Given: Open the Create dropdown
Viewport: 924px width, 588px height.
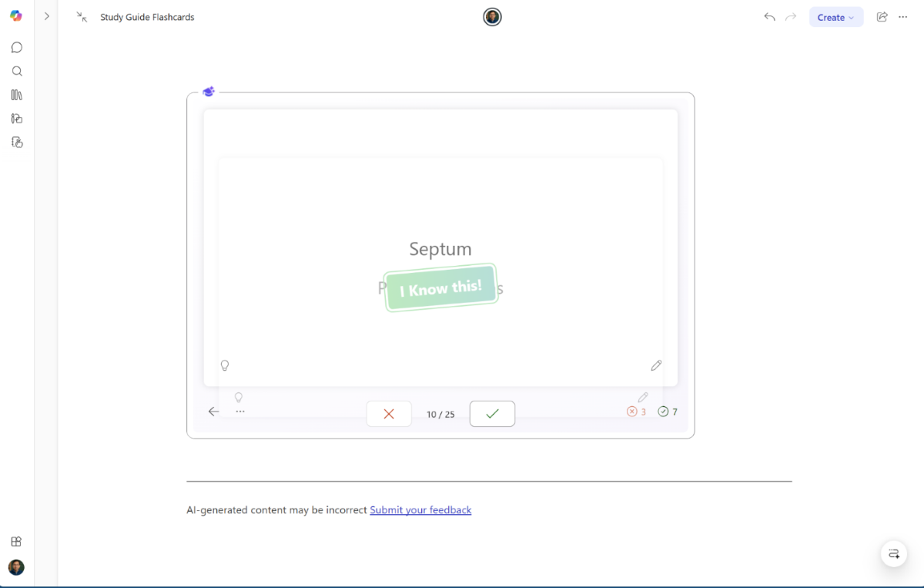Looking at the screenshot, I should 836,17.
